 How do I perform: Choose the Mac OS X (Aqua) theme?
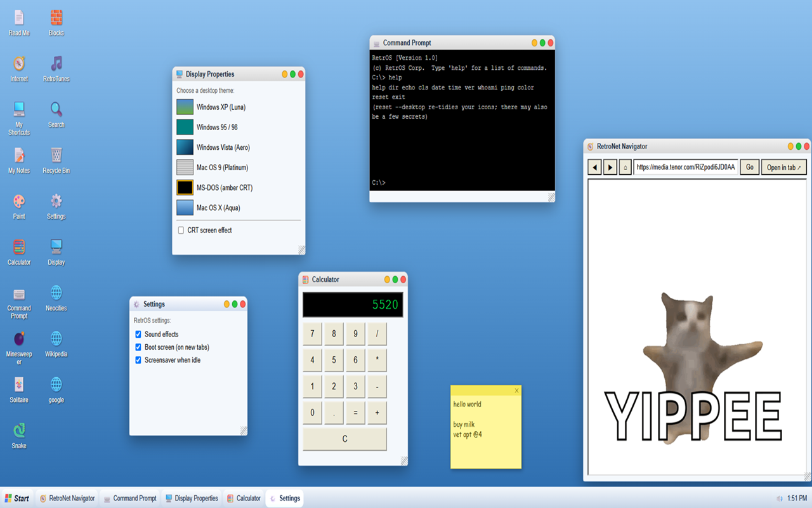pyautogui.click(x=239, y=208)
